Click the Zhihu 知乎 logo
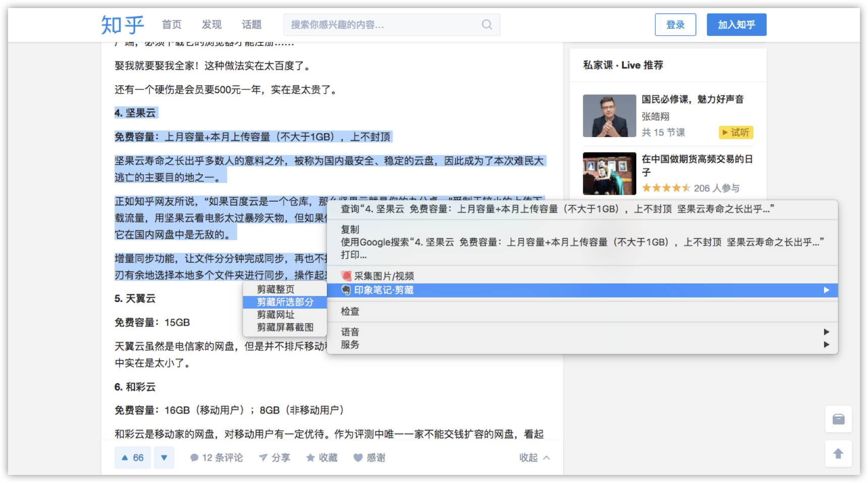868x483 pixels. click(x=122, y=24)
